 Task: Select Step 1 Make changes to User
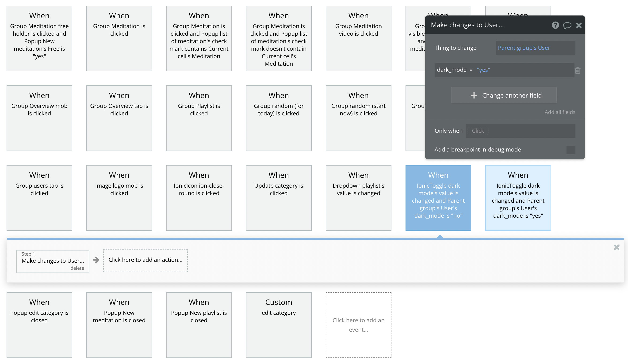coord(53,260)
